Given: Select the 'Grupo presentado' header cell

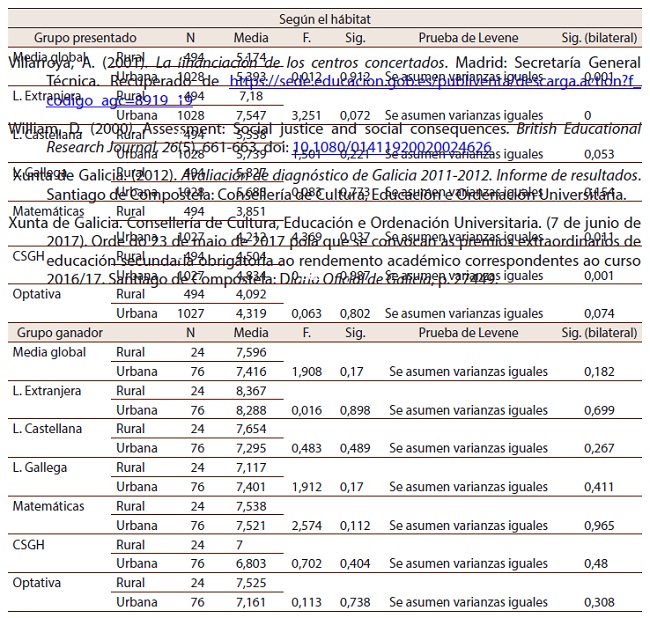Looking at the screenshot, I should tap(85, 38).
